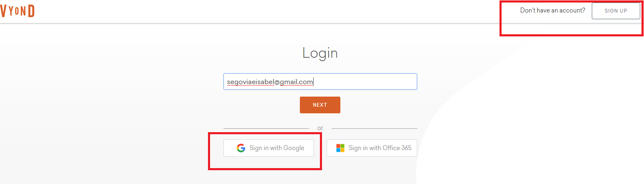644x184 pixels.
Task: Click the Vyond logo
Action: click(17, 11)
